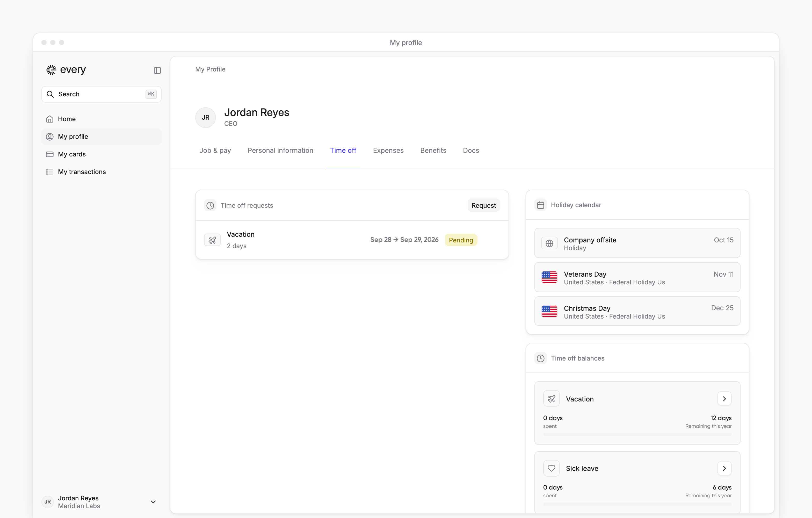Go to Home in sidebar
812x518 pixels.
coord(101,119)
